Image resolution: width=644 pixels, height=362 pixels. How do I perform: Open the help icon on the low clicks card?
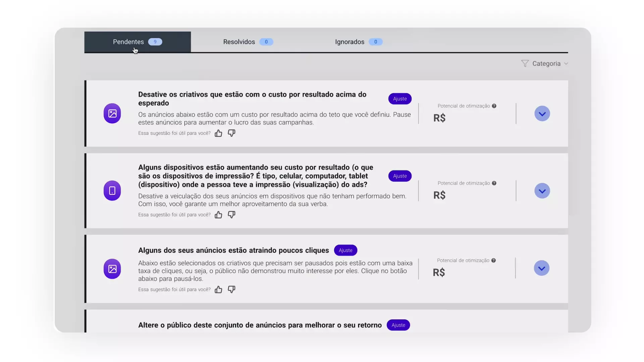click(x=493, y=260)
